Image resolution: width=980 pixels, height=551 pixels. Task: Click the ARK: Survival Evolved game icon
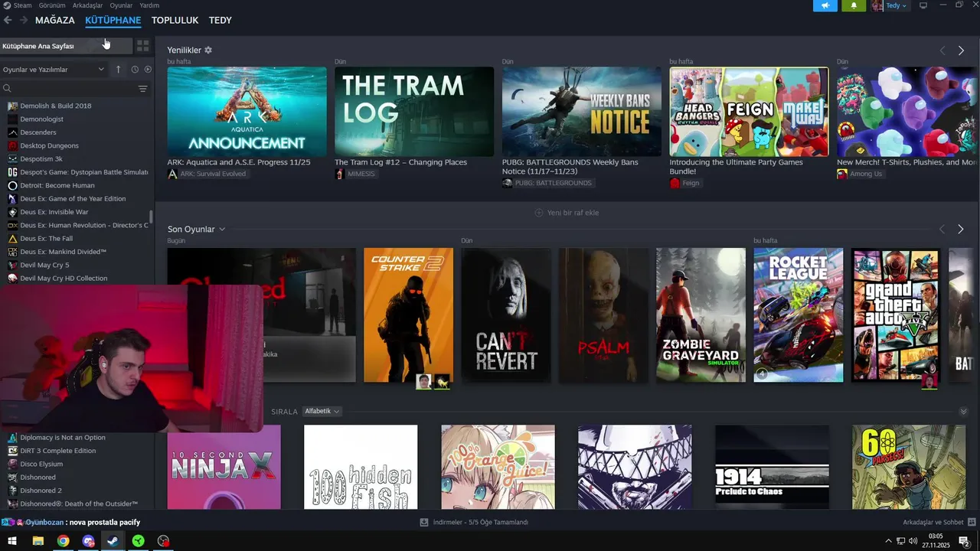click(172, 174)
